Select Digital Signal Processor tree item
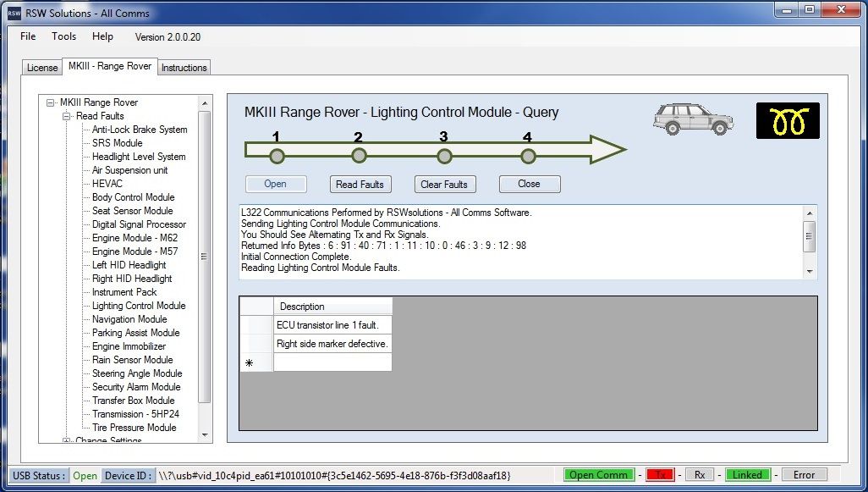 point(139,224)
